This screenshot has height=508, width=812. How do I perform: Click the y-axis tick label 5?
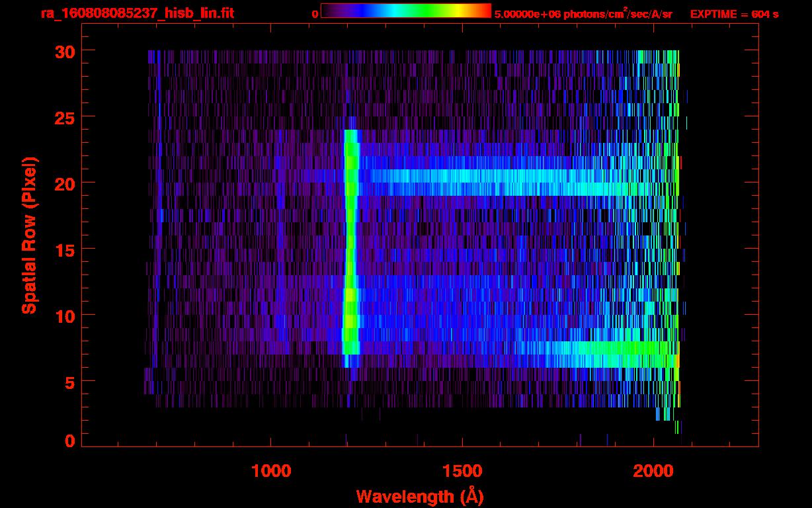point(68,382)
